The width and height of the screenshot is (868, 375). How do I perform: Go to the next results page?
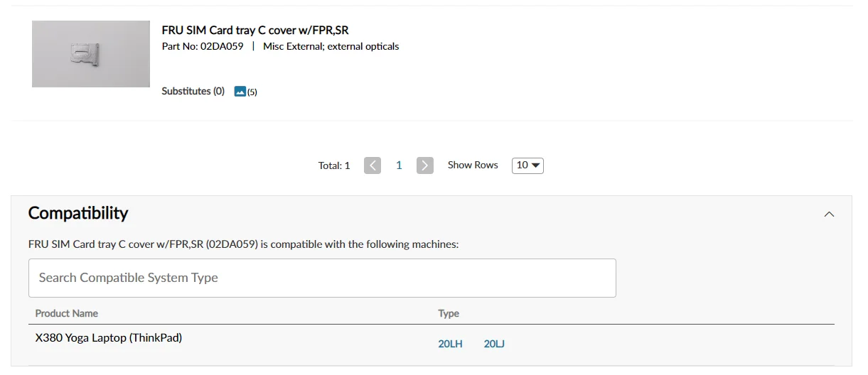tap(425, 165)
